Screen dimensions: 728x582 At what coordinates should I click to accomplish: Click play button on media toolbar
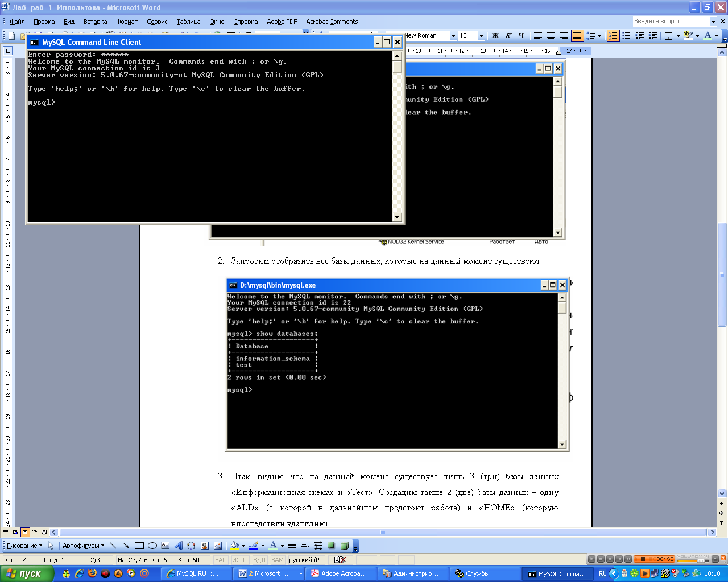click(591, 559)
